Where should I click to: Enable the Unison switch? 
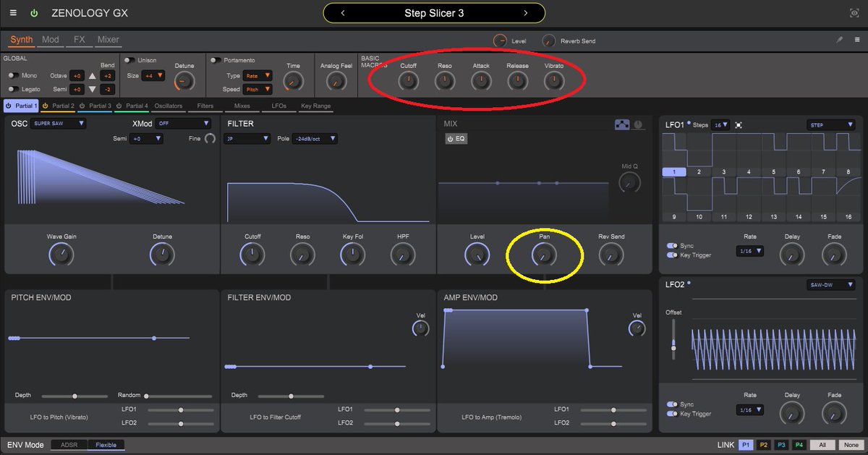(129, 60)
